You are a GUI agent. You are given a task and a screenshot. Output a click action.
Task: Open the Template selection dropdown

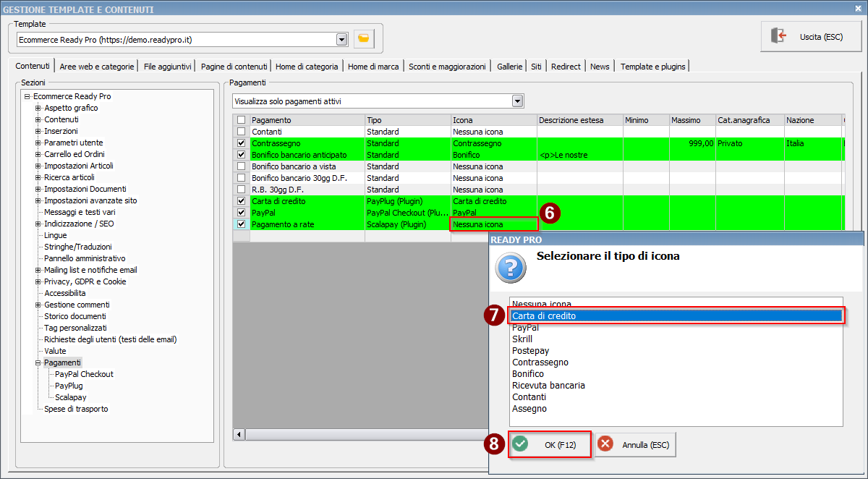pyautogui.click(x=341, y=39)
